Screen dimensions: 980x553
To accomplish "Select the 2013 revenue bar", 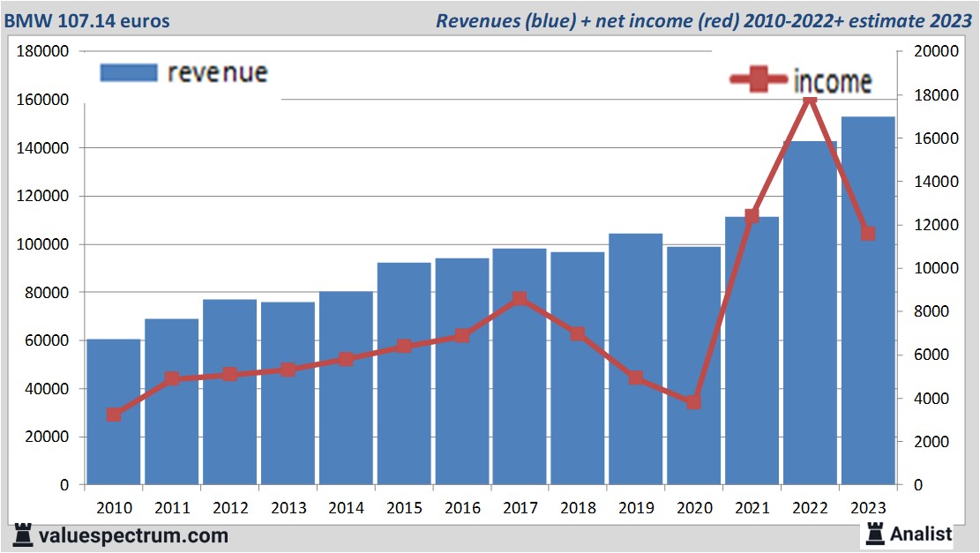I will tap(288, 393).
